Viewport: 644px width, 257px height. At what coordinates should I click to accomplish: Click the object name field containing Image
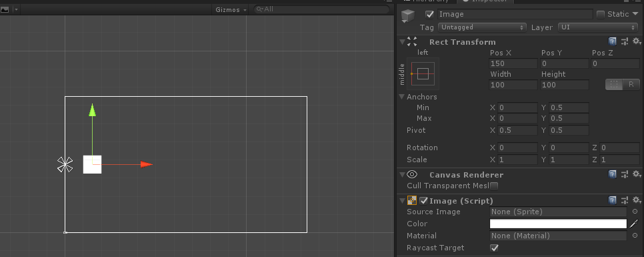tap(515, 15)
